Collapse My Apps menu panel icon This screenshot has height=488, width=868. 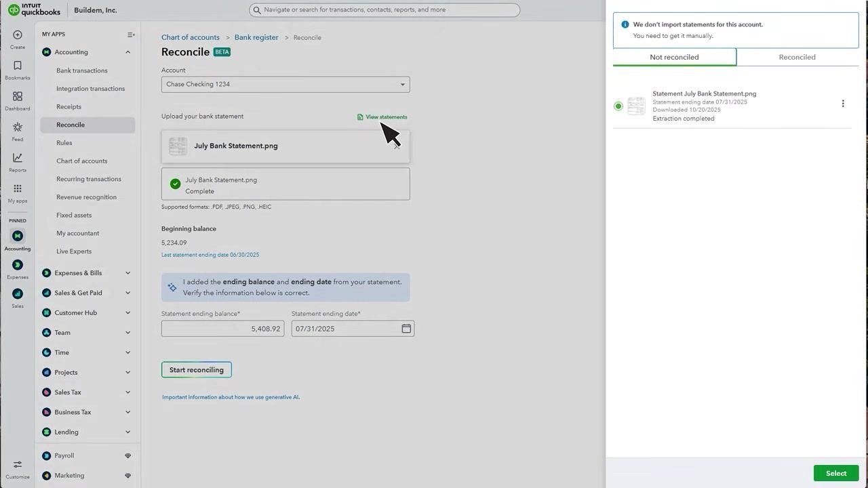131,35
